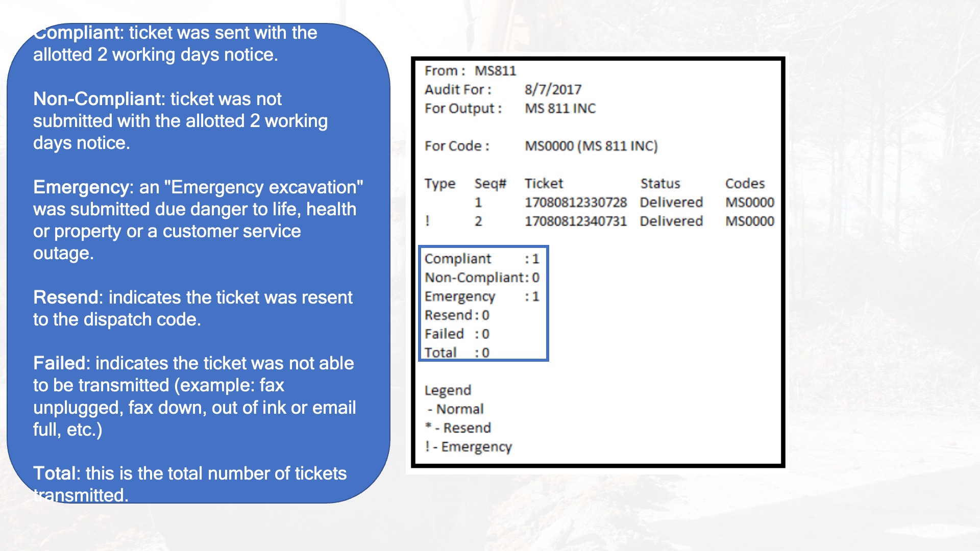The height and width of the screenshot is (551, 980).
Task: Click the Total definition text
Action: point(190,484)
